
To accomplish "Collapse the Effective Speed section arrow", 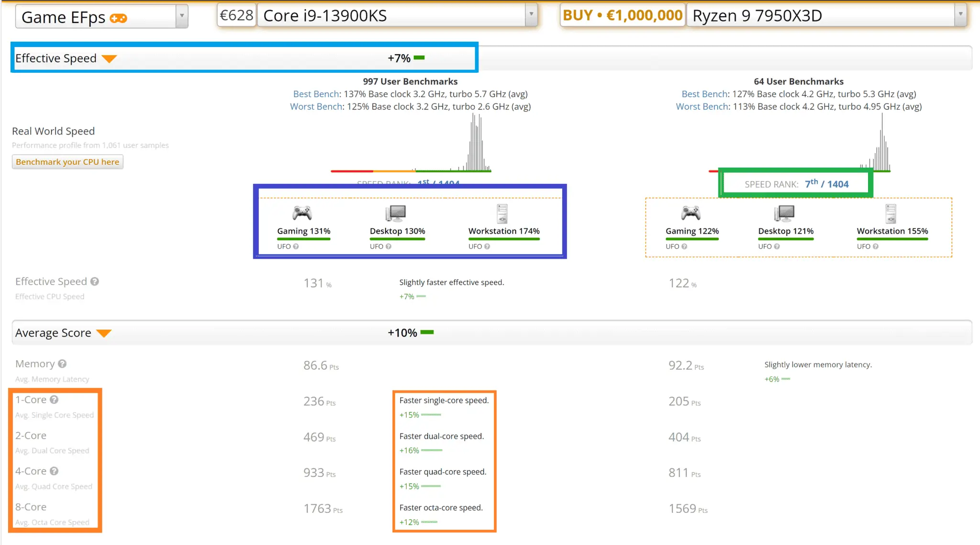I will click(x=110, y=59).
